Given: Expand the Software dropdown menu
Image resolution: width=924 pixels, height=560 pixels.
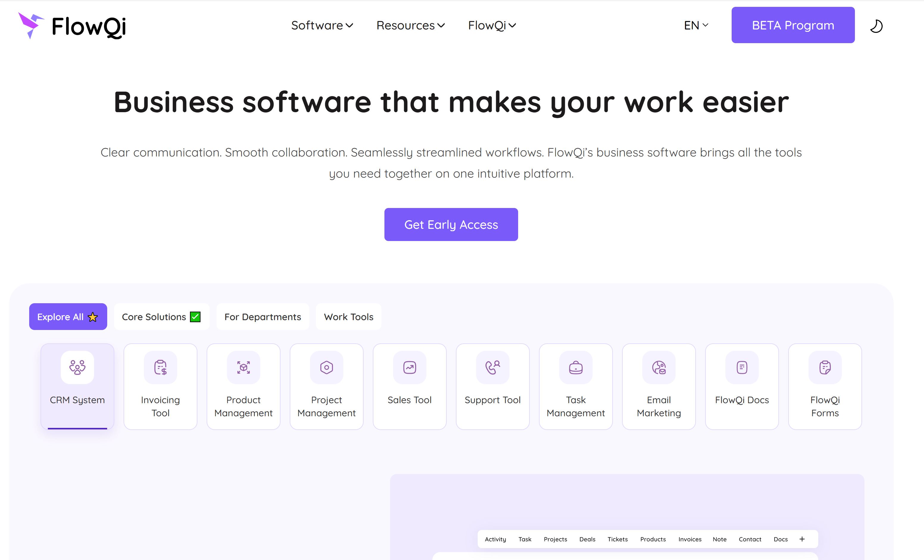Looking at the screenshot, I should (322, 26).
